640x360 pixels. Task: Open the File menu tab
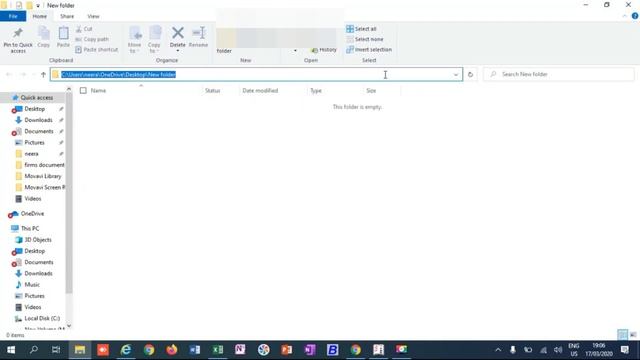(13, 16)
